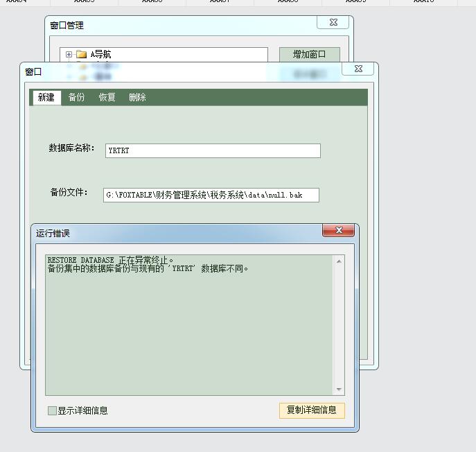476x452 pixels.
Task: Open the 备份 tab
Action: point(76,98)
